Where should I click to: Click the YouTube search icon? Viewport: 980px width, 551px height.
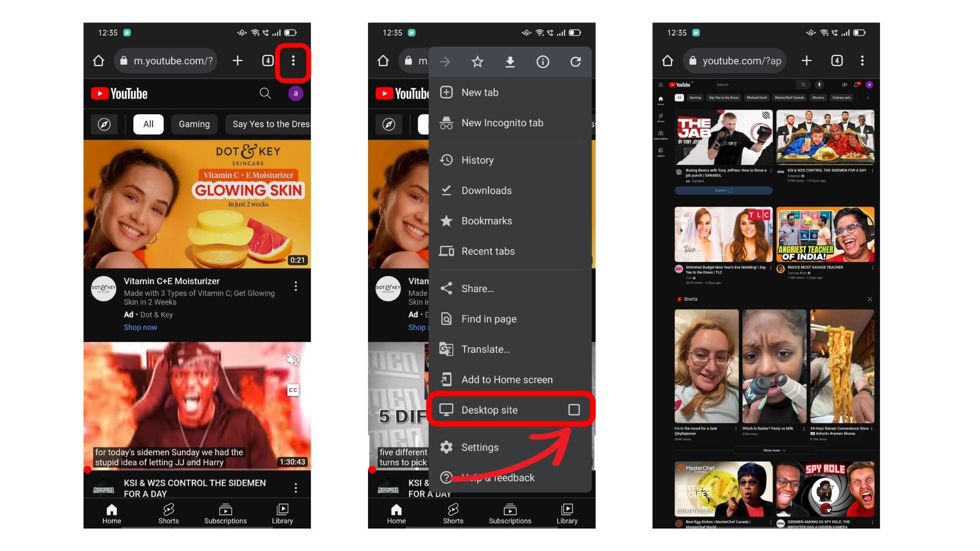[265, 93]
